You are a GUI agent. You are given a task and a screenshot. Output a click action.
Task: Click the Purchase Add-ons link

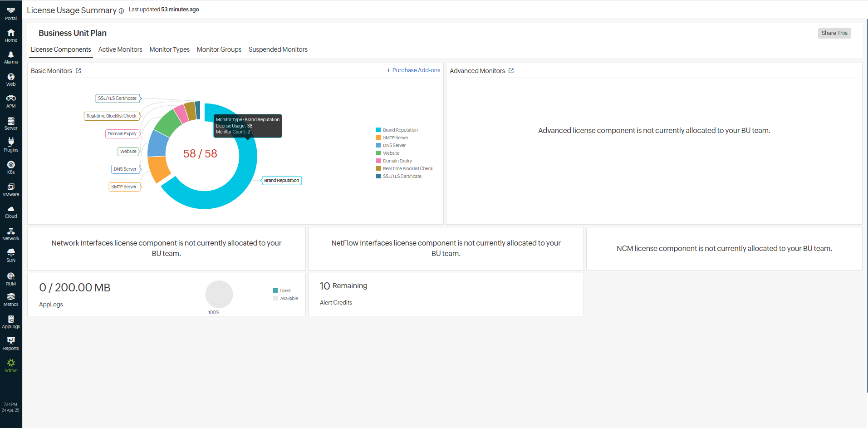point(413,70)
